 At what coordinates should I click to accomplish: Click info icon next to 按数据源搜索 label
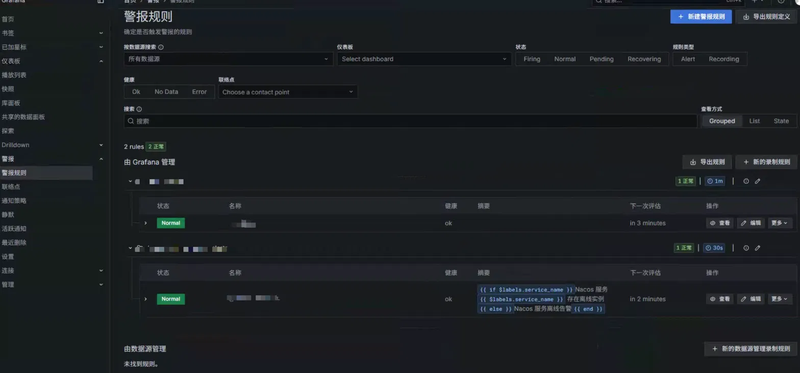tap(161, 47)
